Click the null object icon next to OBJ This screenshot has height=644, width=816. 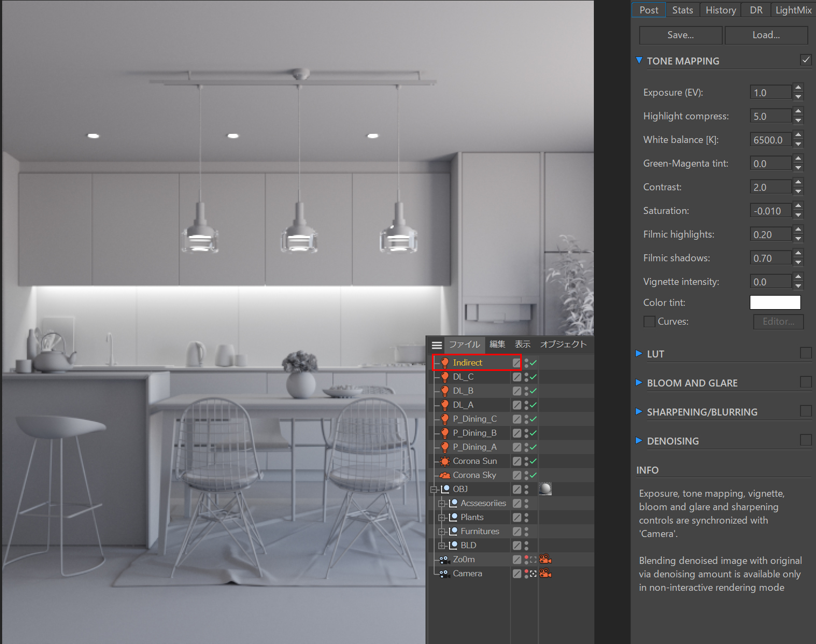click(446, 489)
